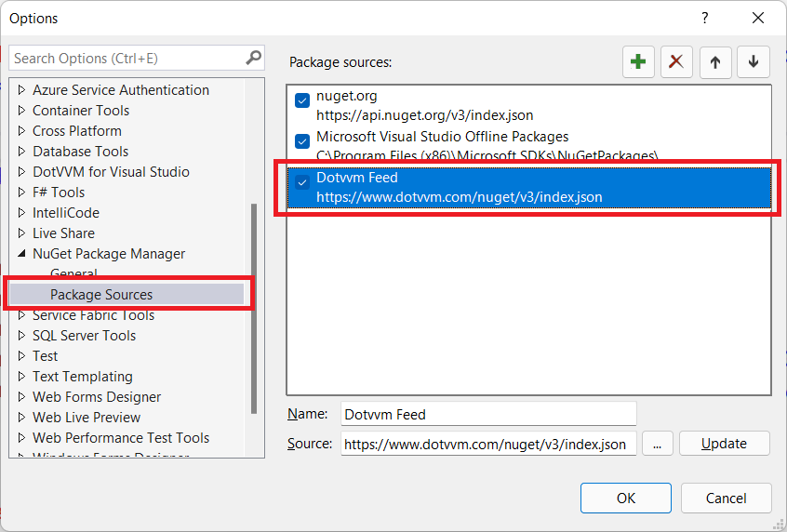Focus the Search Options field
The width and height of the screenshot is (787, 532).
tap(128, 59)
